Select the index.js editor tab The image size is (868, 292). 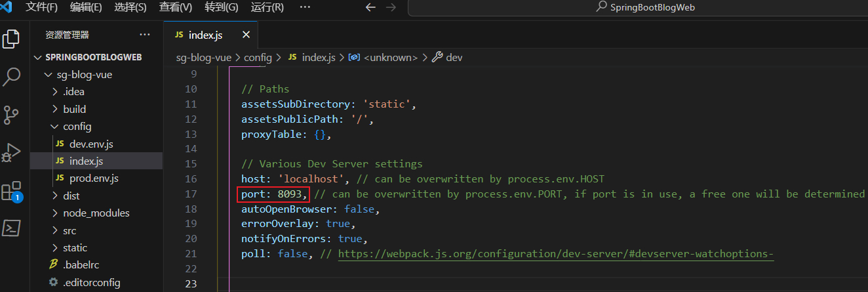(211, 35)
